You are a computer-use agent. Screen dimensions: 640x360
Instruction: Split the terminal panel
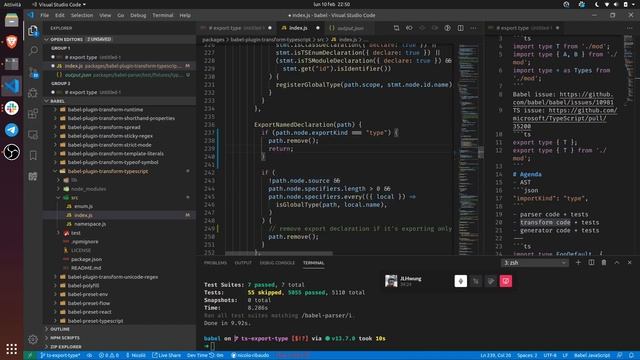591,262
